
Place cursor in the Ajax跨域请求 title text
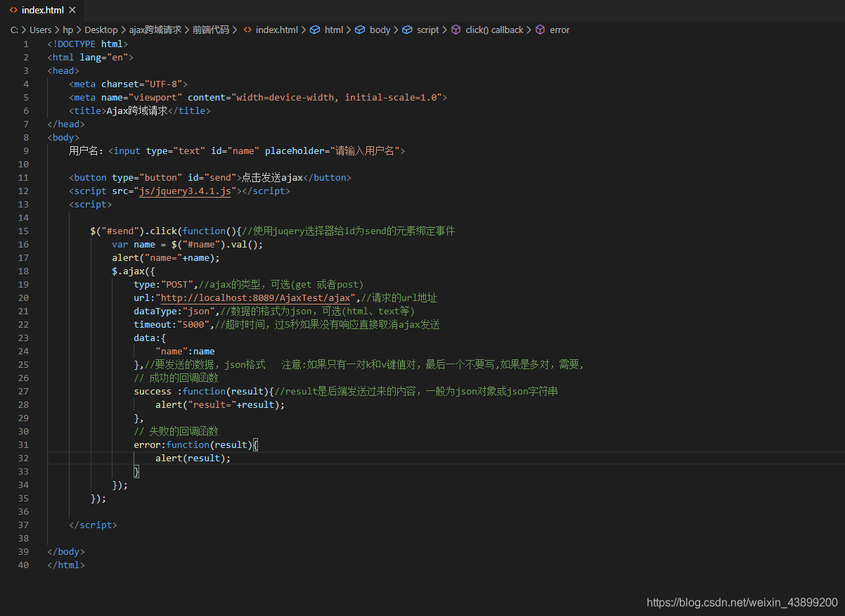[137, 110]
